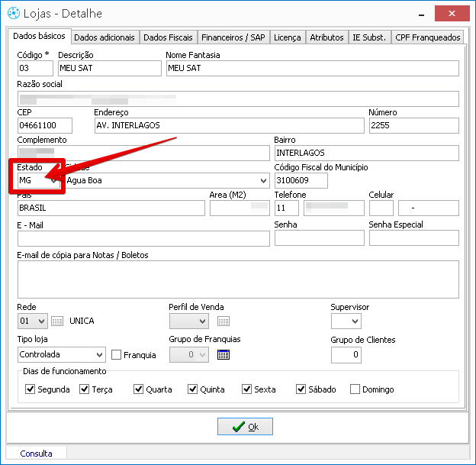Open the Perfil de Venda lookup grid icon

[224, 321]
